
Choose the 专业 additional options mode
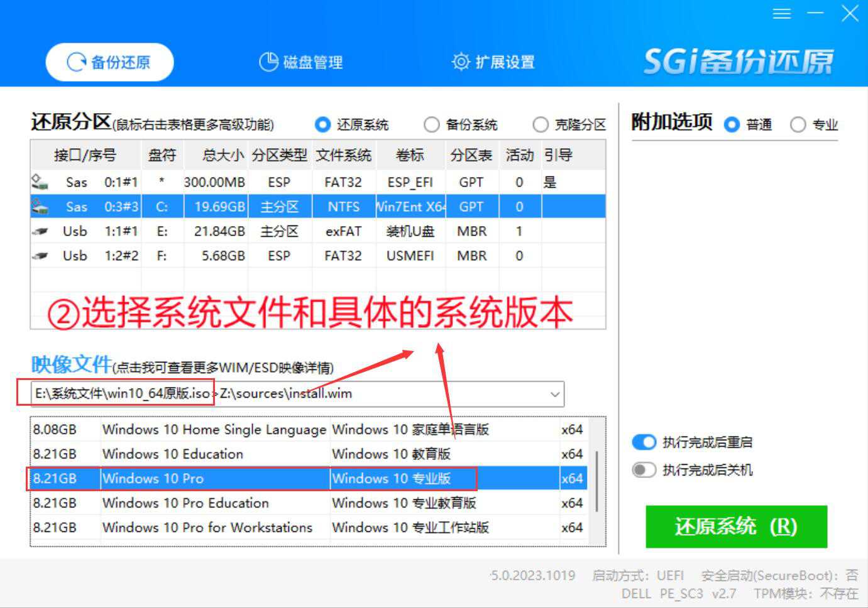798,124
